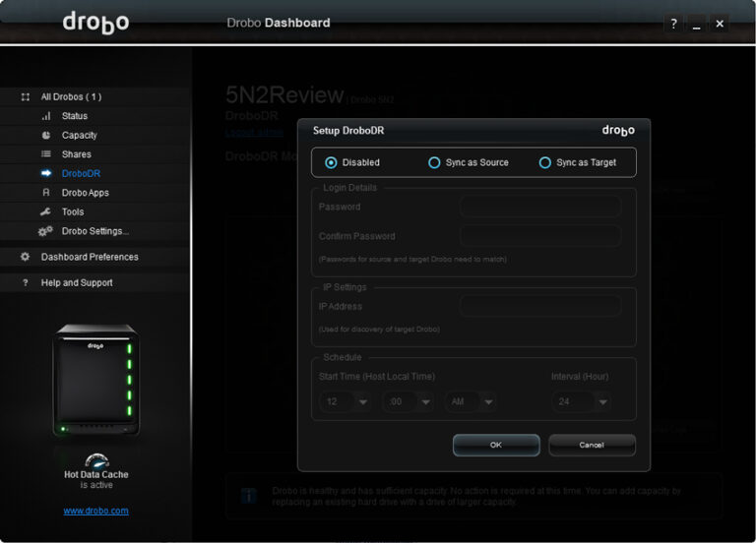Click the IP Settings group label

click(345, 287)
